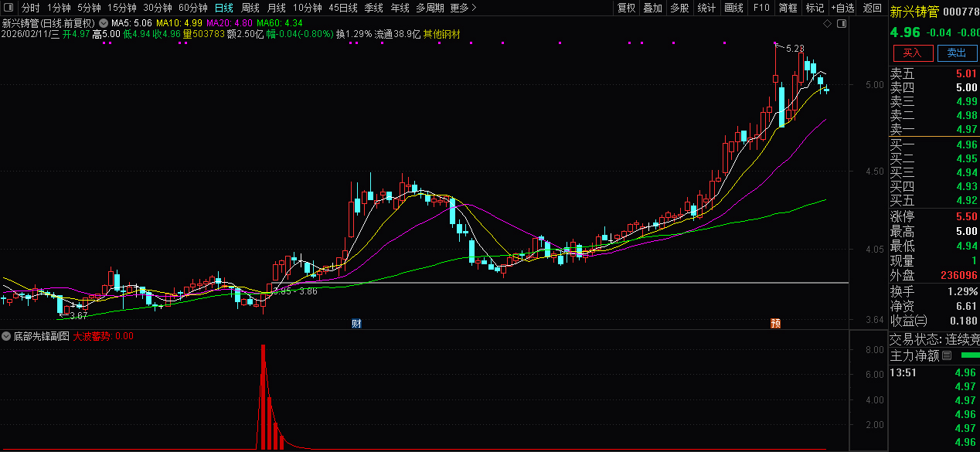Select the 1分钟 period tab
This screenshot has width=980, height=452.
59,8
